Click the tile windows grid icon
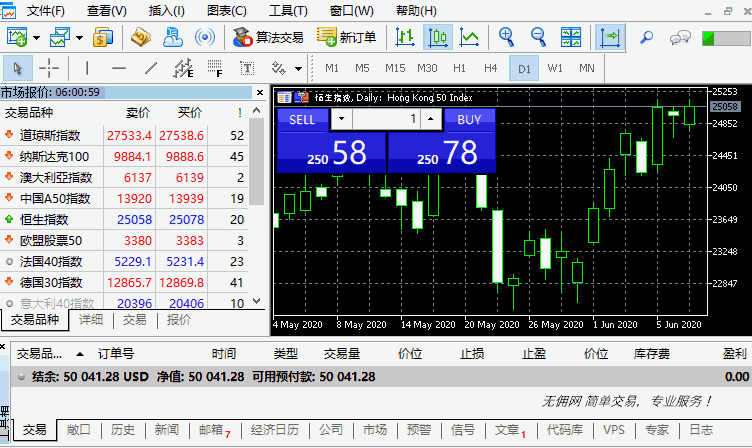 coord(572,38)
